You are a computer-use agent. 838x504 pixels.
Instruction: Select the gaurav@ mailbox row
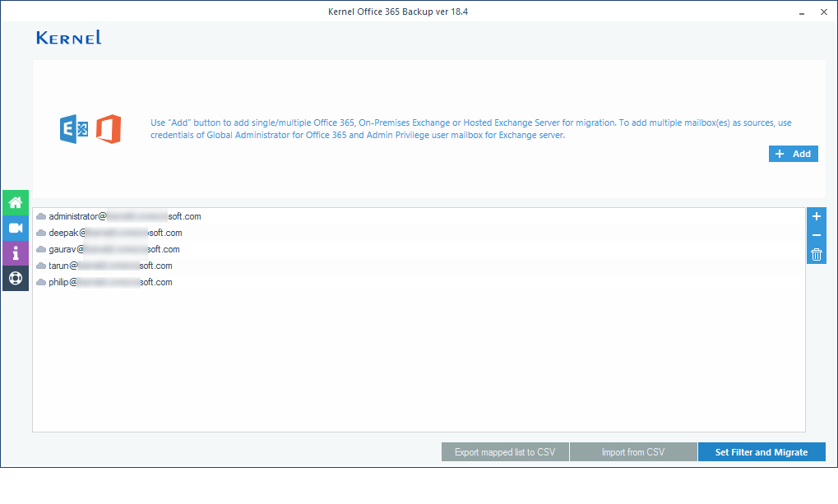419,250
